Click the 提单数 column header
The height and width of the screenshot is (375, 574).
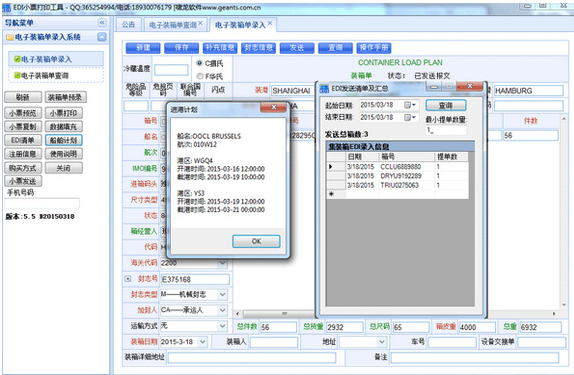451,157
